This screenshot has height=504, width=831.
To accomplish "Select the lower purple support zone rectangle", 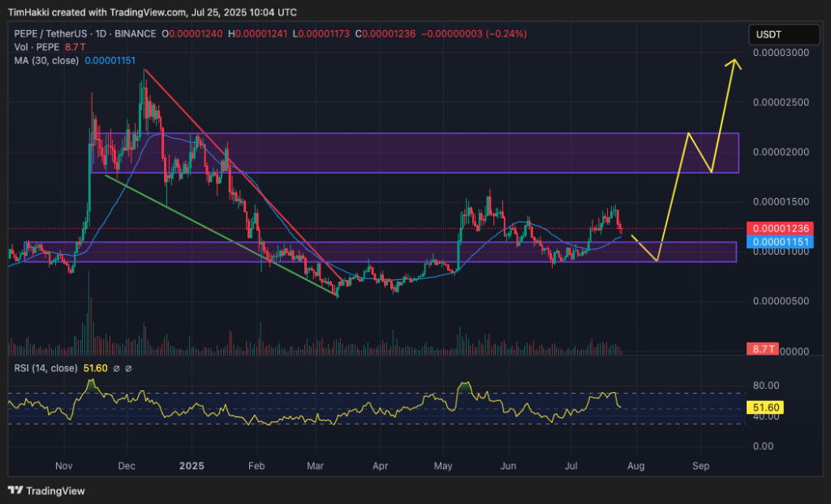I will tap(372, 252).
